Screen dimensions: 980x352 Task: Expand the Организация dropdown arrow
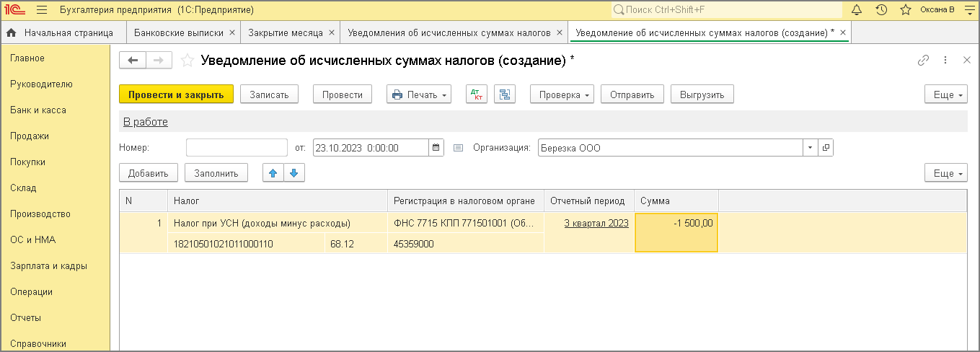tap(811, 148)
